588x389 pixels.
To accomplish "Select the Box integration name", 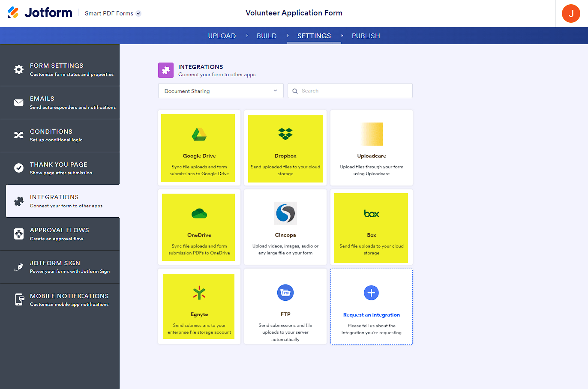I will pyautogui.click(x=372, y=235).
